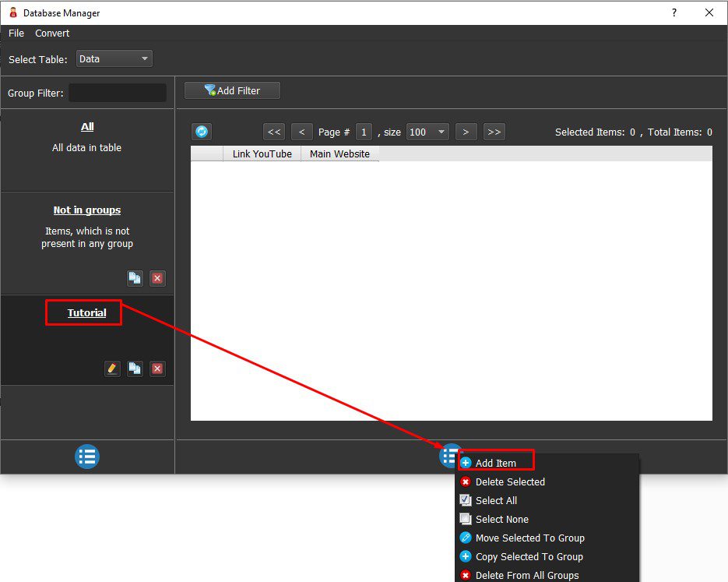Go to the next page with >
Viewport: 728px width, 582px height.
click(x=466, y=132)
